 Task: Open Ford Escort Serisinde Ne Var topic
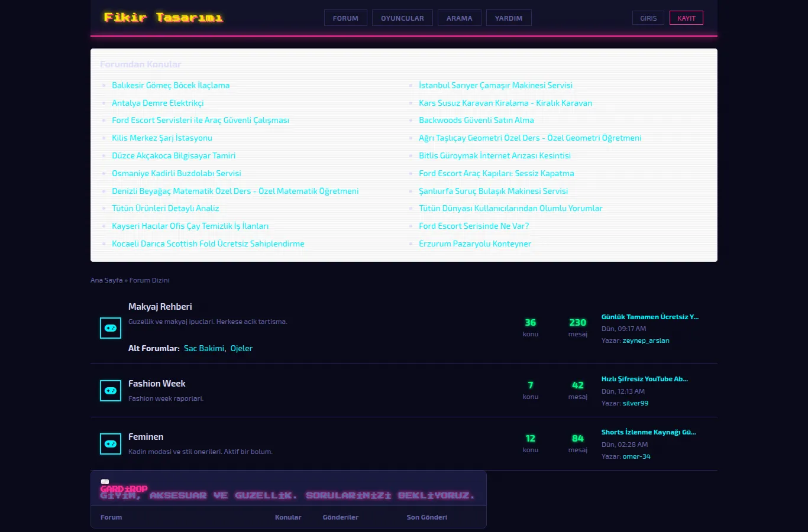pos(474,226)
